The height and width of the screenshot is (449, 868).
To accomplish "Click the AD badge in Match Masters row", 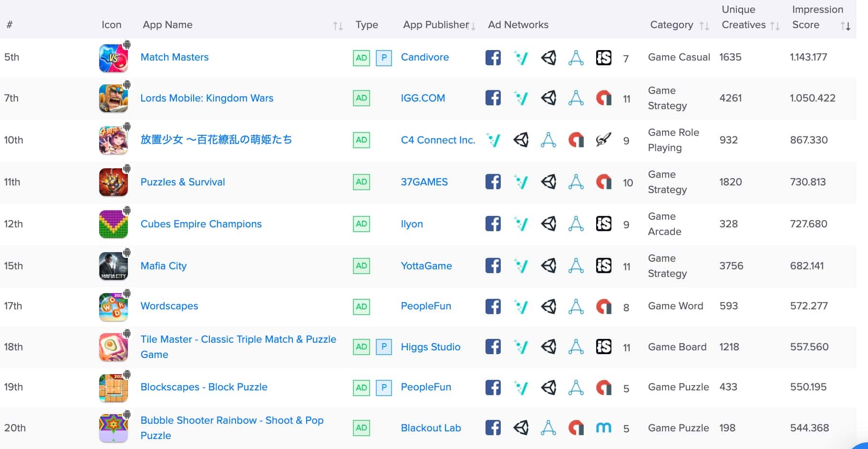I will click(x=362, y=58).
